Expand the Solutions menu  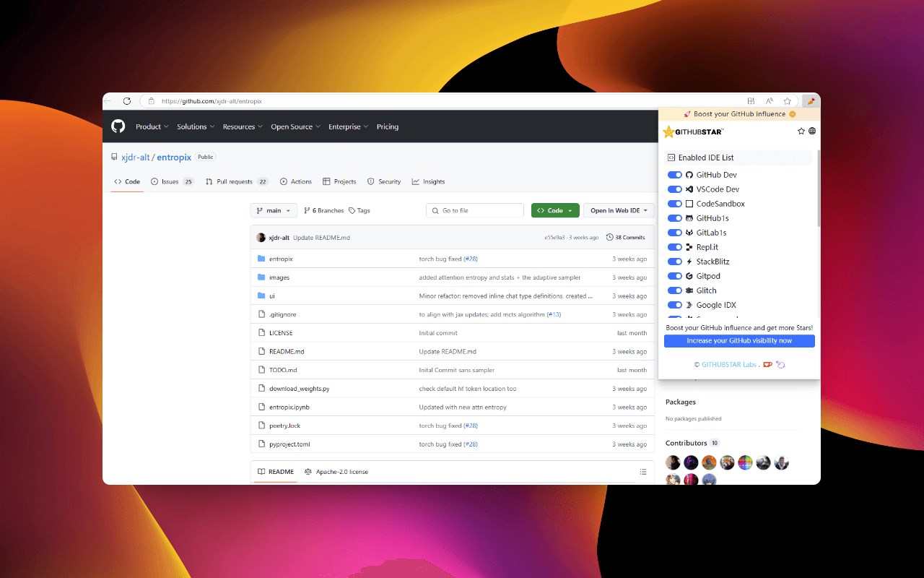(196, 126)
